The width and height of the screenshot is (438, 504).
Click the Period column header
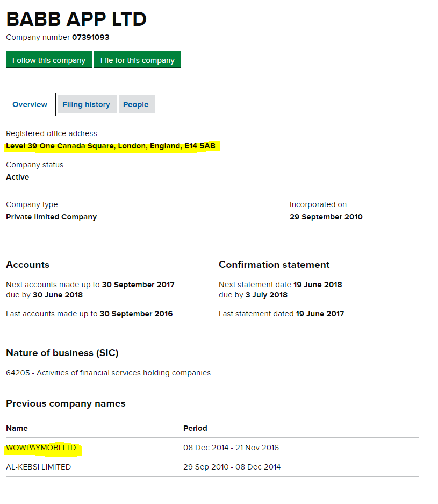click(x=195, y=428)
